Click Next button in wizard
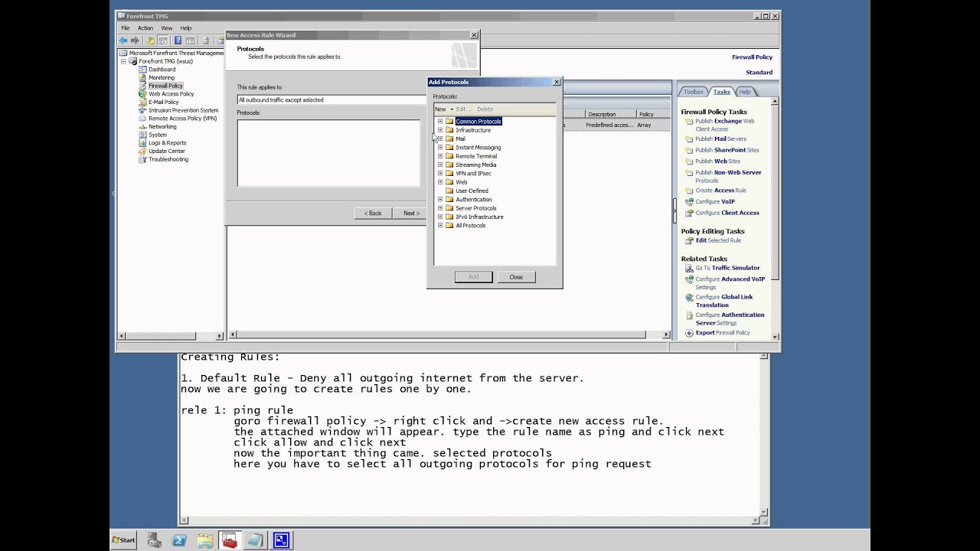The height and width of the screenshot is (551, 980). 411,213
